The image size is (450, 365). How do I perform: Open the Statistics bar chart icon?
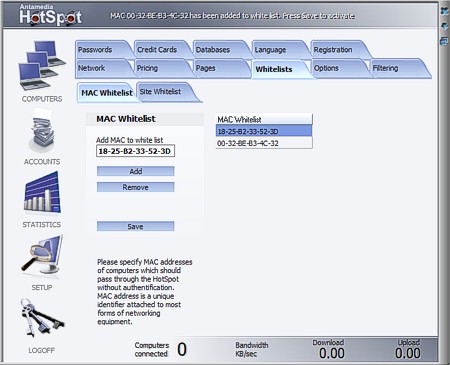tap(42, 193)
